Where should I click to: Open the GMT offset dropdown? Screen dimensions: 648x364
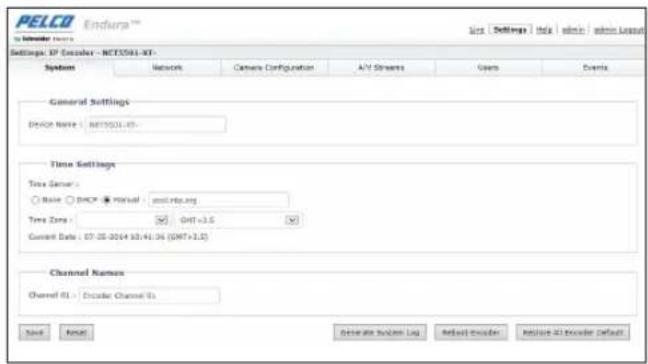[239, 220]
